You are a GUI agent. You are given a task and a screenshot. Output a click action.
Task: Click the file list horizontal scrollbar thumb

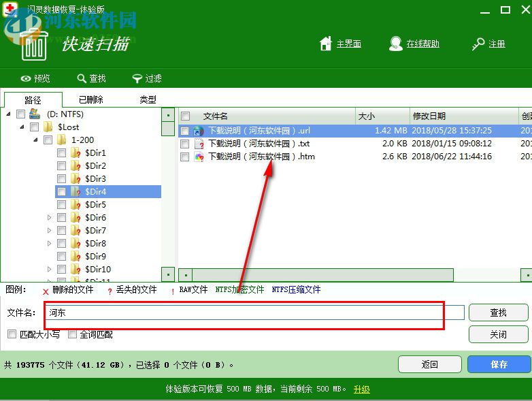point(322,274)
